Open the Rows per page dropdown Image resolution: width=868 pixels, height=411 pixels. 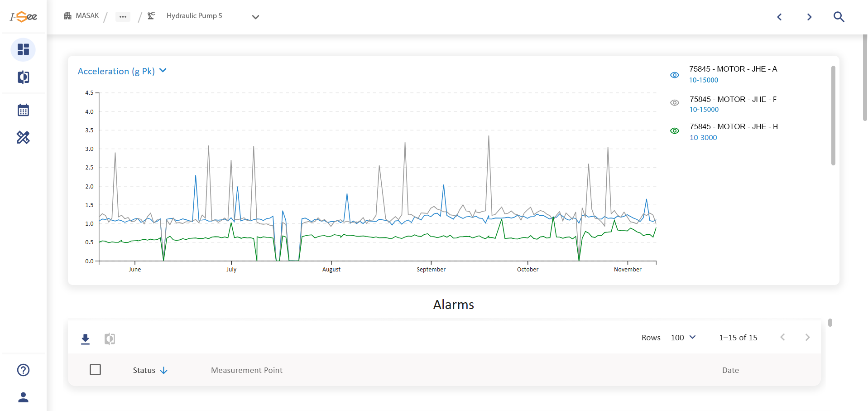[x=683, y=337]
